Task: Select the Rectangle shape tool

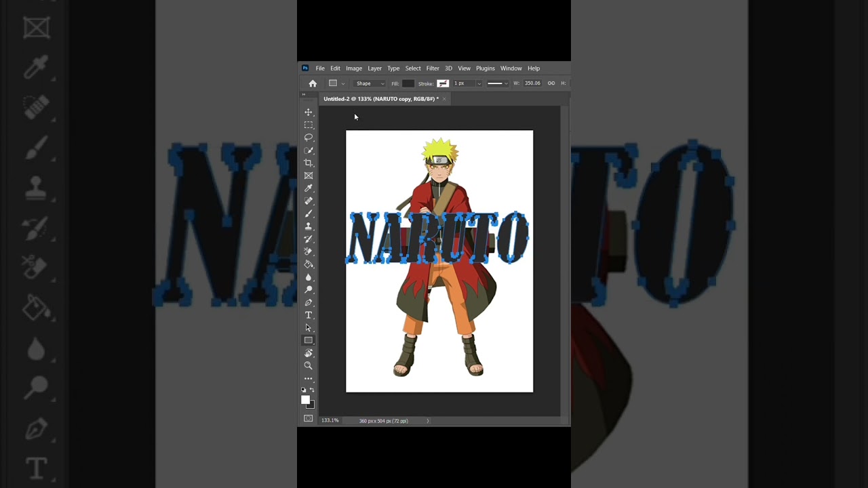Action: point(309,340)
